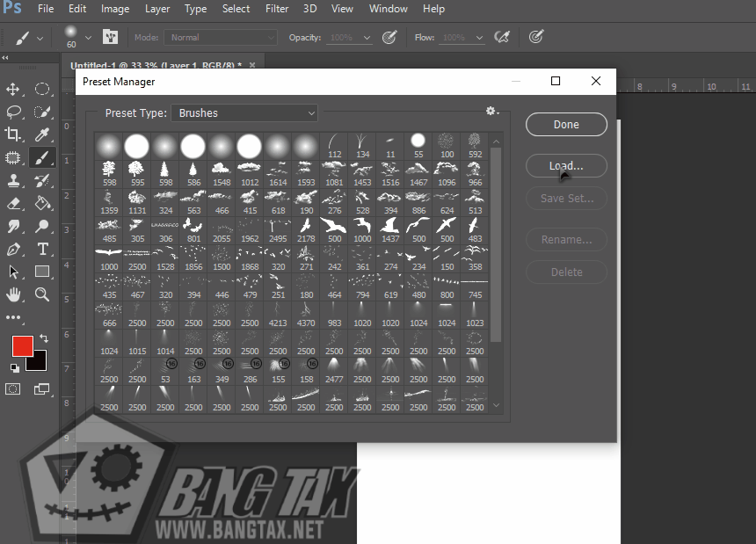Select the Move tool
This screenshot has height=544, width=756.
pos(13,89)
